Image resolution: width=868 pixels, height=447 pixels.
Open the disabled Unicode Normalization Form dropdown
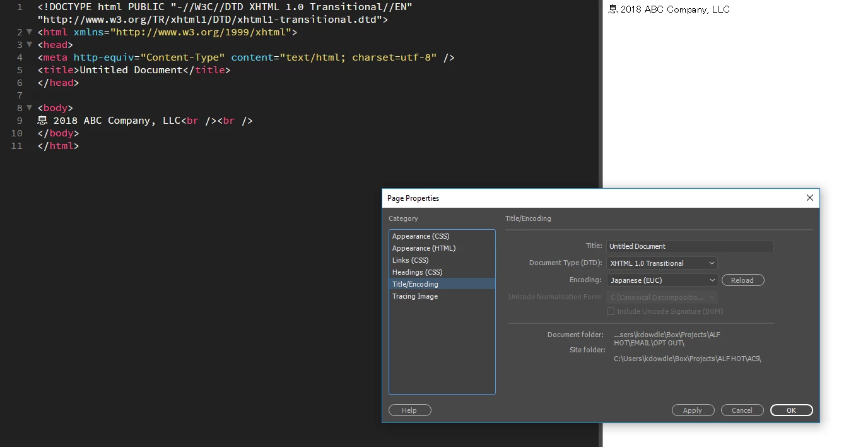click(662, 297)
